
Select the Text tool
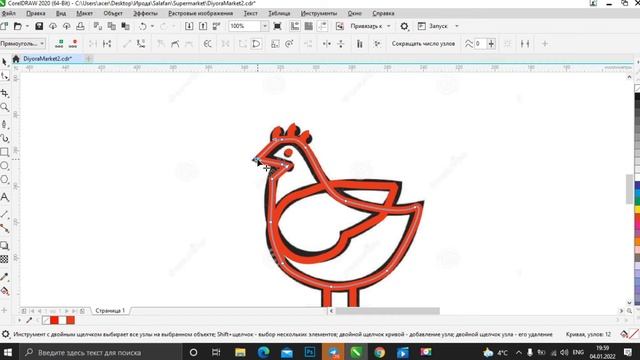pos(4,197)
